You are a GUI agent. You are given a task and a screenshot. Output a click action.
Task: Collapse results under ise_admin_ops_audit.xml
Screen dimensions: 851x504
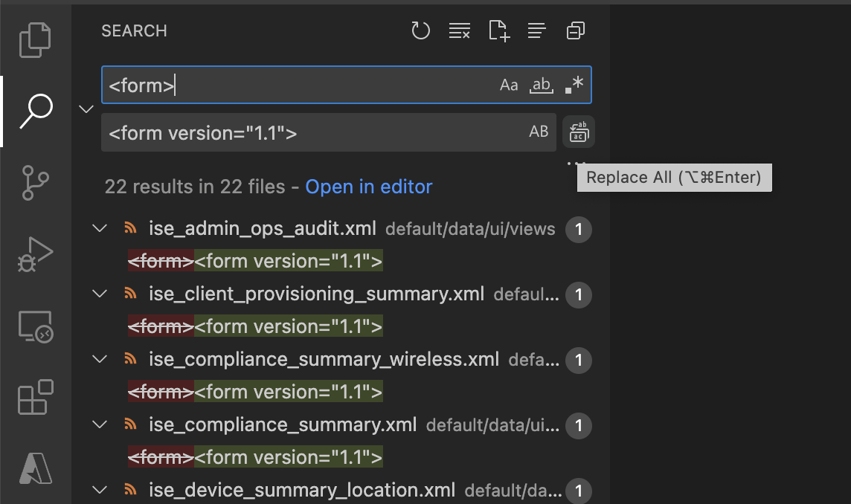(100, 228)
